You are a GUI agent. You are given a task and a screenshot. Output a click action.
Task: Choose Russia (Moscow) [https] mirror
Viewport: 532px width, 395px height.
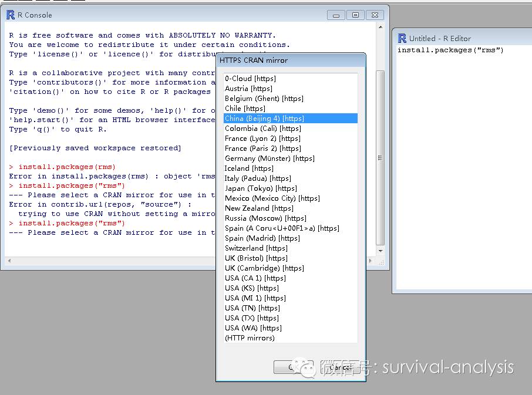click(291, 218)
